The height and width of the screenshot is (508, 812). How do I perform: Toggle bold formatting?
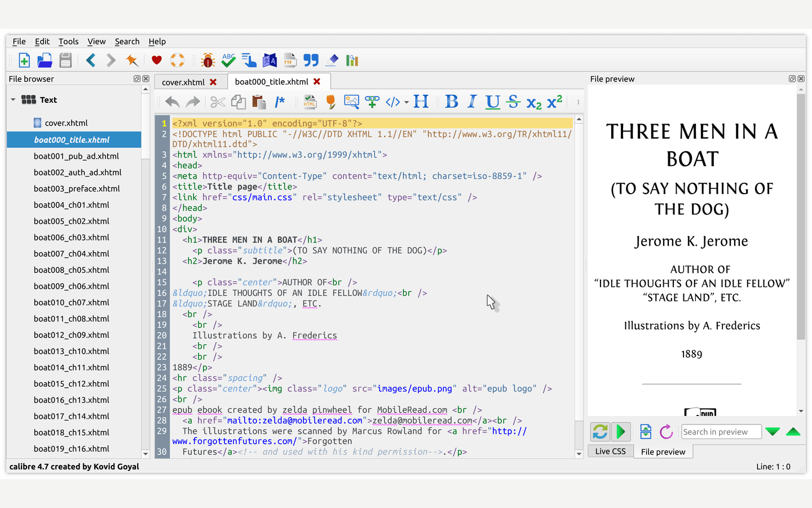(452, 102)
